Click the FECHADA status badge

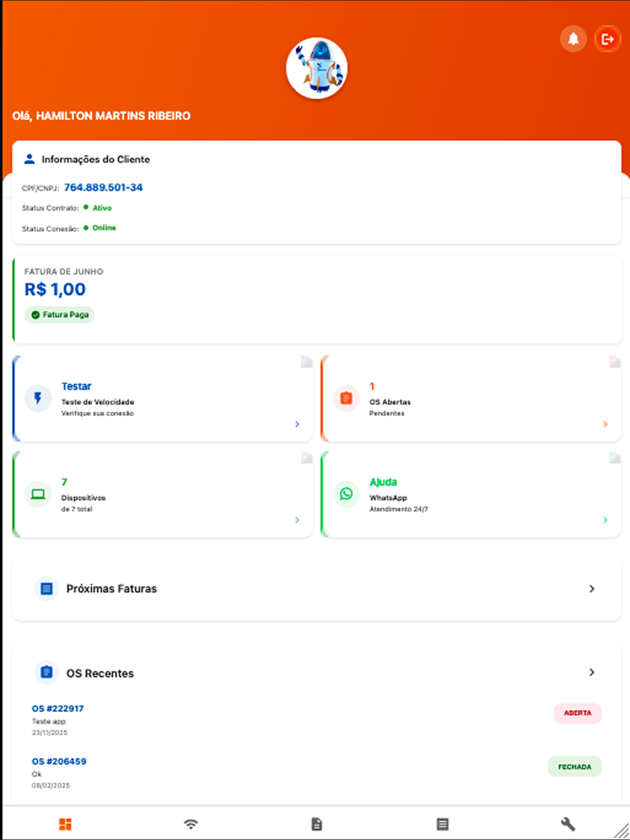pyautogui.click(x=574, y=767)
